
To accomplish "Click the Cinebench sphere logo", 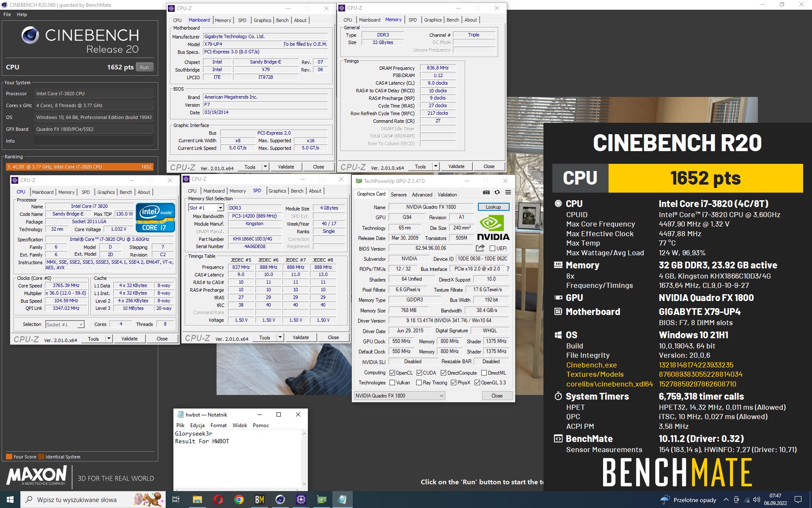I will coord(30,35).
